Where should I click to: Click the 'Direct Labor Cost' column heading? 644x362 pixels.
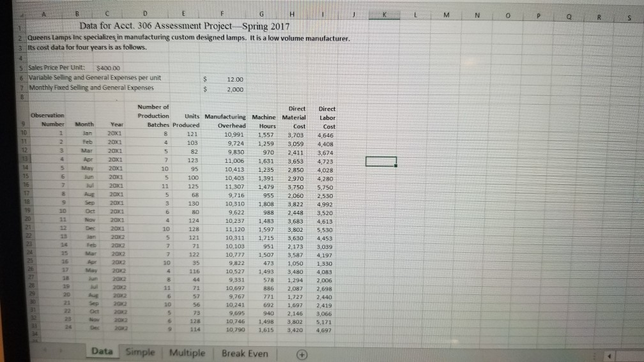click(327, 117)
